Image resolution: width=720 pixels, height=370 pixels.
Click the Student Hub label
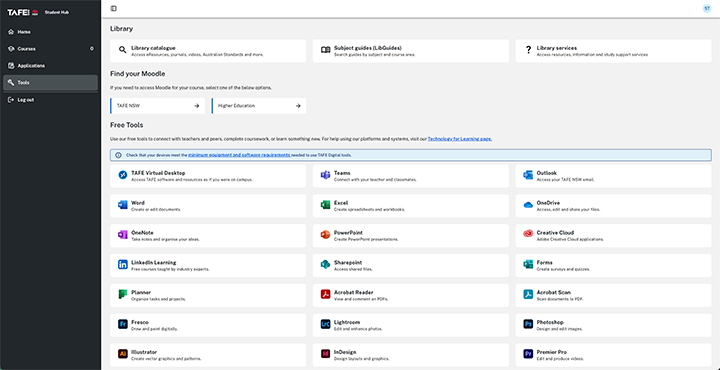[x=56, y=12]
